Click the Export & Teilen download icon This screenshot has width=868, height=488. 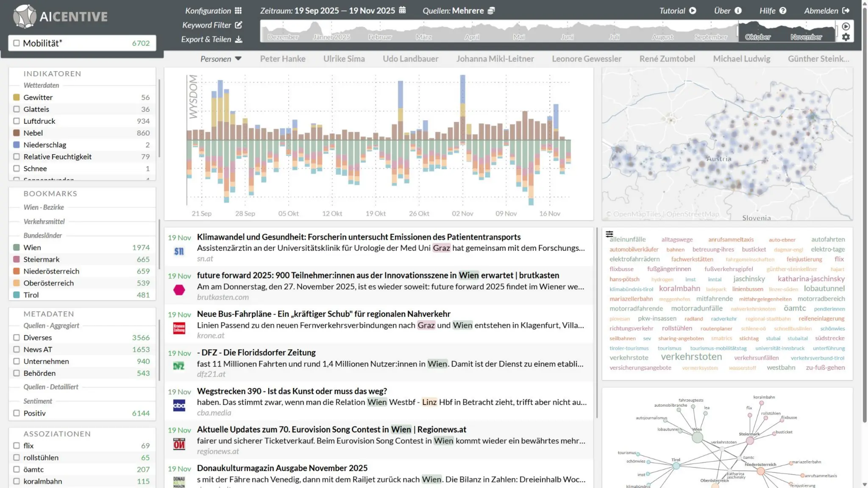(239, 39)
